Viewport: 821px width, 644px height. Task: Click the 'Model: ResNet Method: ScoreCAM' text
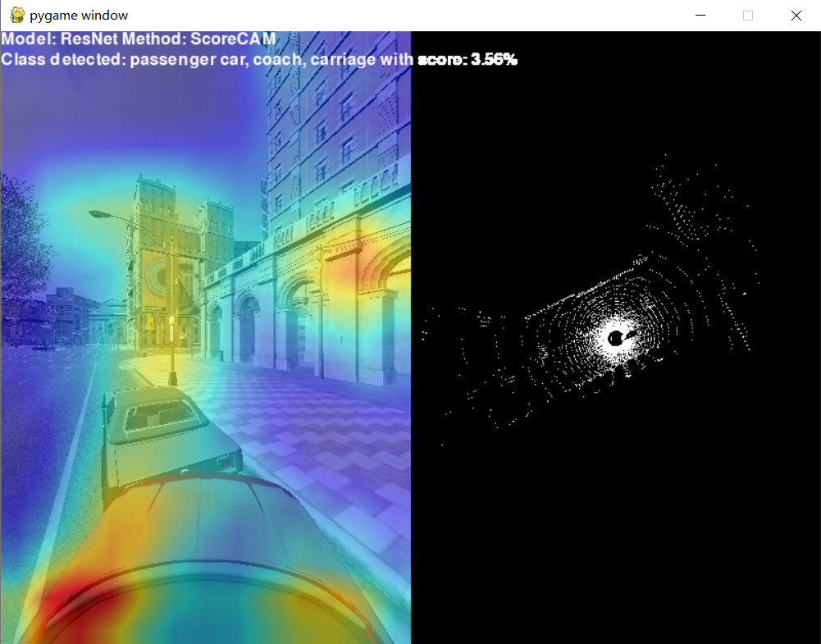point(139,39)
